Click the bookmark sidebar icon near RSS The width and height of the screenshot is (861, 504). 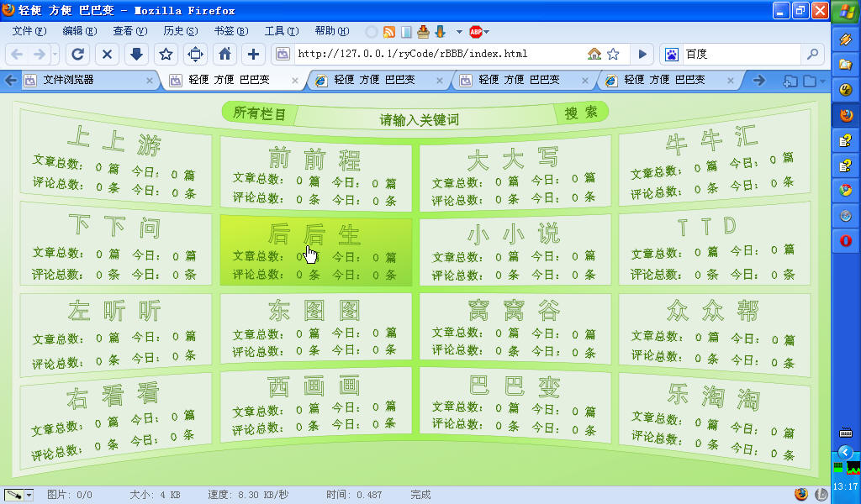tap(406, 32)
